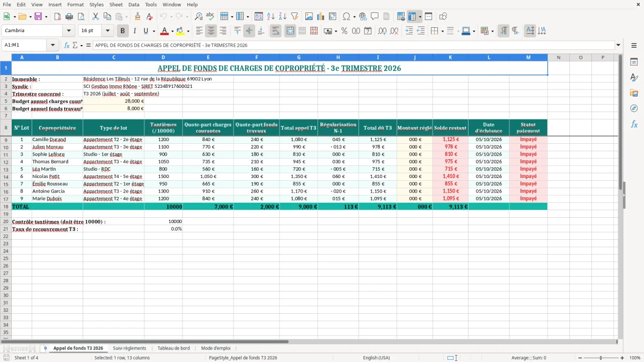Toggle Bold formatting

pyautogui.click(x=123, y=31)
